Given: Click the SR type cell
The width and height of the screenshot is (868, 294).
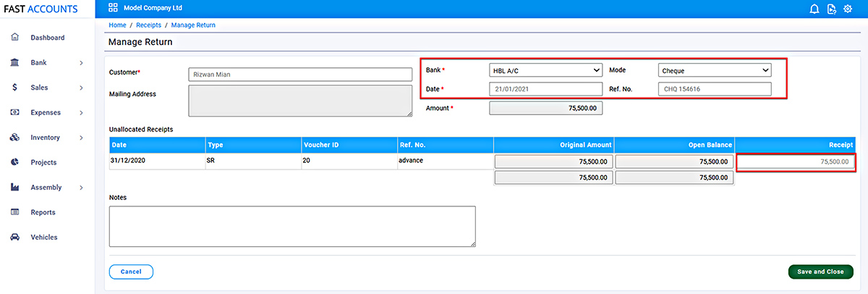Looking at the screenshot, I should [x=252, y=161].
